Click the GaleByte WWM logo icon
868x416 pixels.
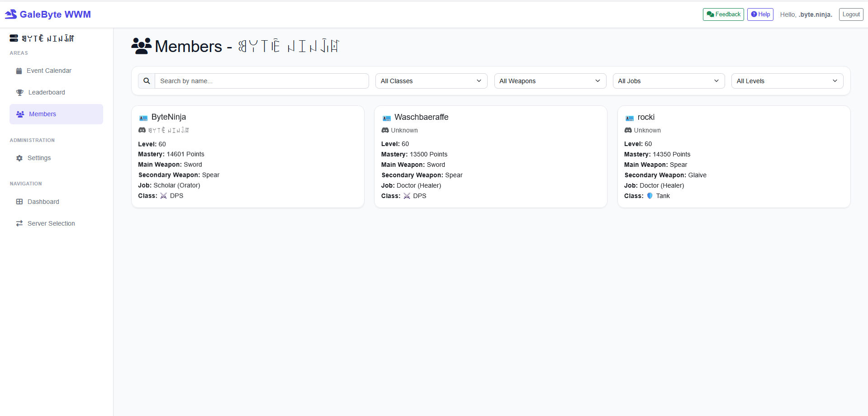(x=11, y=14)
